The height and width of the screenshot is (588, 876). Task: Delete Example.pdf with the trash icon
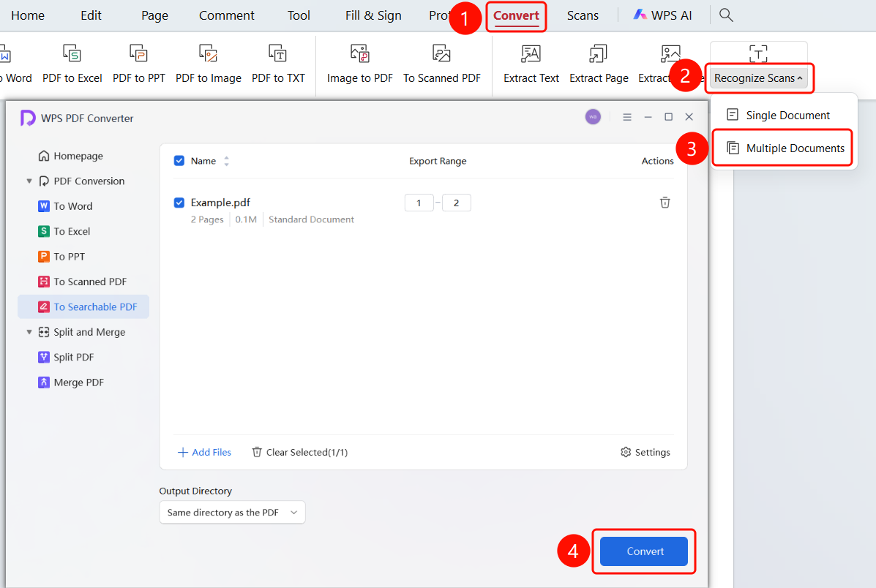click(x=665, y=202)
